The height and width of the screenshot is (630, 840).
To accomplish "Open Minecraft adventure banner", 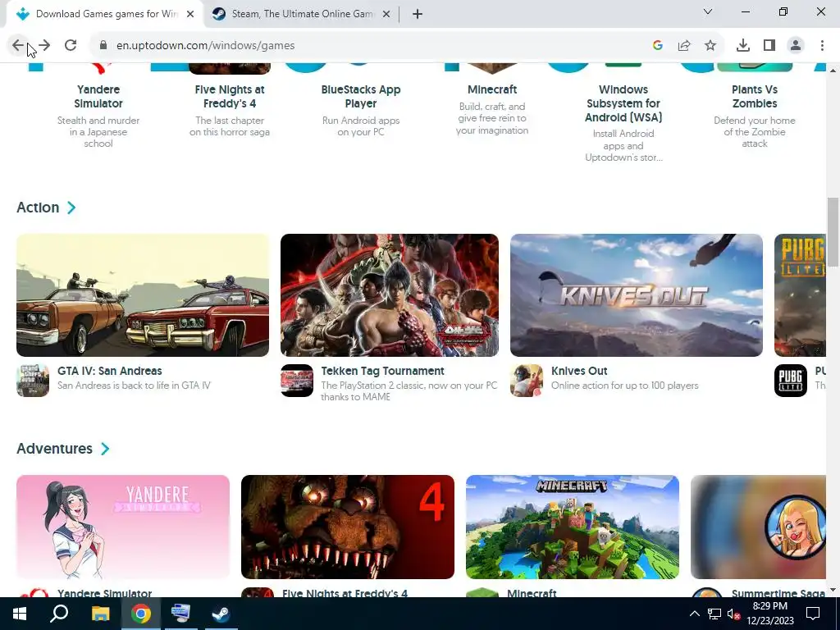I will tap(573, 527).
